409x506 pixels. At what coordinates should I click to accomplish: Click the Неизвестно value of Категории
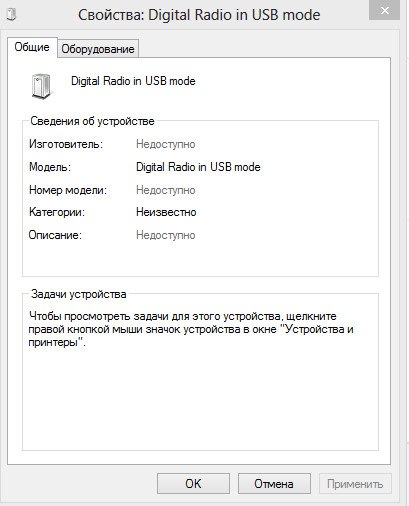pos(166,212)
